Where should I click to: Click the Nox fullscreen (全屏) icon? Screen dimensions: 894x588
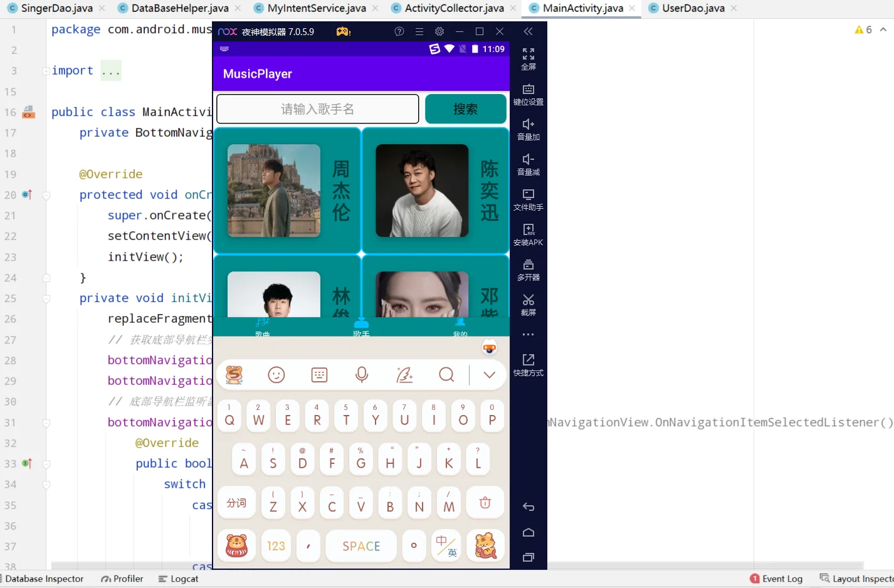click(x=529, y=54)
